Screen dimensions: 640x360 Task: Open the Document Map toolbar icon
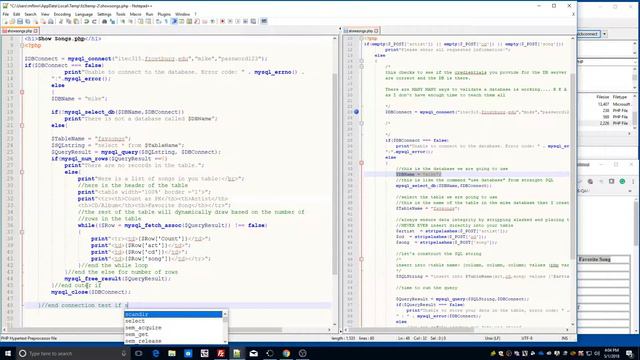pyautogui.click(x=189, y=21)
